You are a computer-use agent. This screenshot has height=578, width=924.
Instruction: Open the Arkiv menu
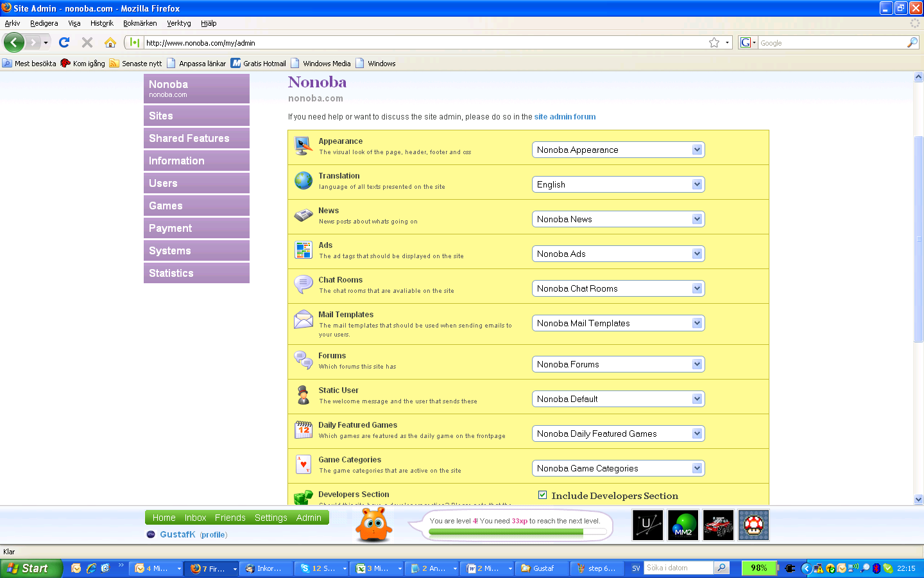[12, 23]
